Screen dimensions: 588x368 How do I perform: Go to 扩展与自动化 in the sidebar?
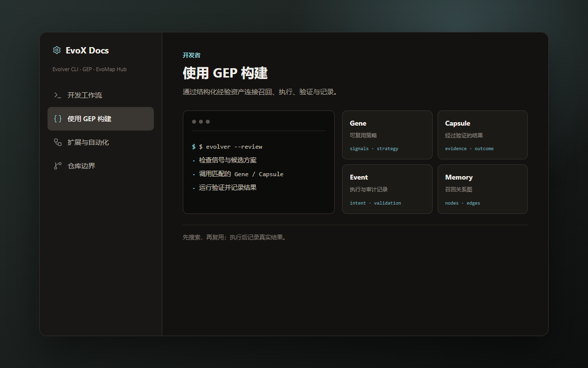[100, 142]
